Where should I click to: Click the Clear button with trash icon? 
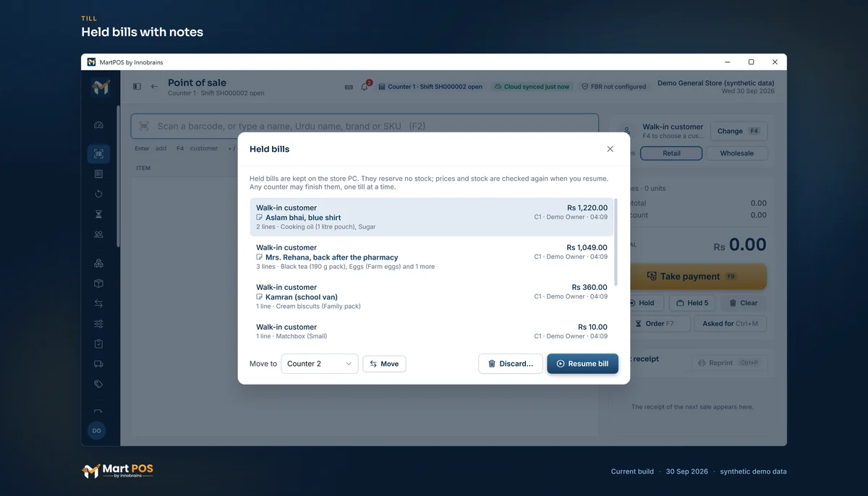click(744, 303)
